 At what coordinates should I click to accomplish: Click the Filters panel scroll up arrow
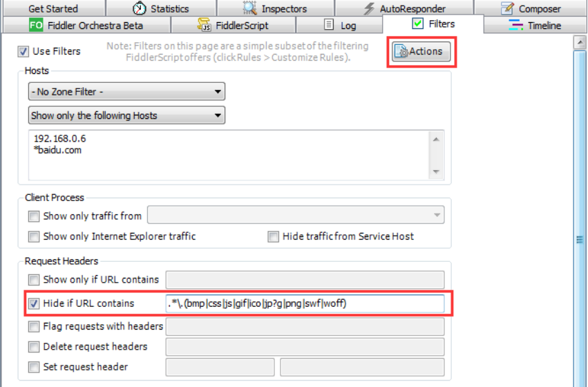pyautogui.click(x=580, y=42)
